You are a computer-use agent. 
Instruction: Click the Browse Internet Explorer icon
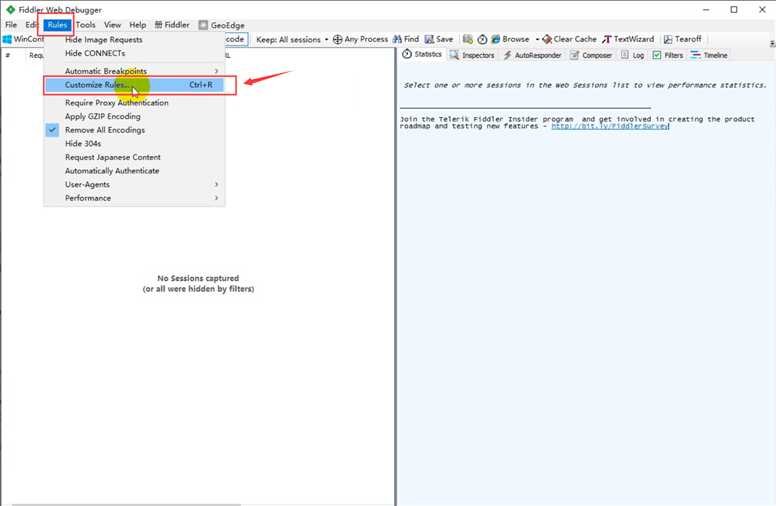click(x=495, y=39)
